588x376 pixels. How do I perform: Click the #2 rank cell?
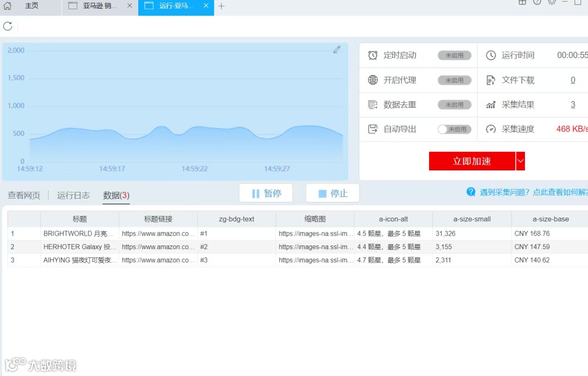(237, 246)
